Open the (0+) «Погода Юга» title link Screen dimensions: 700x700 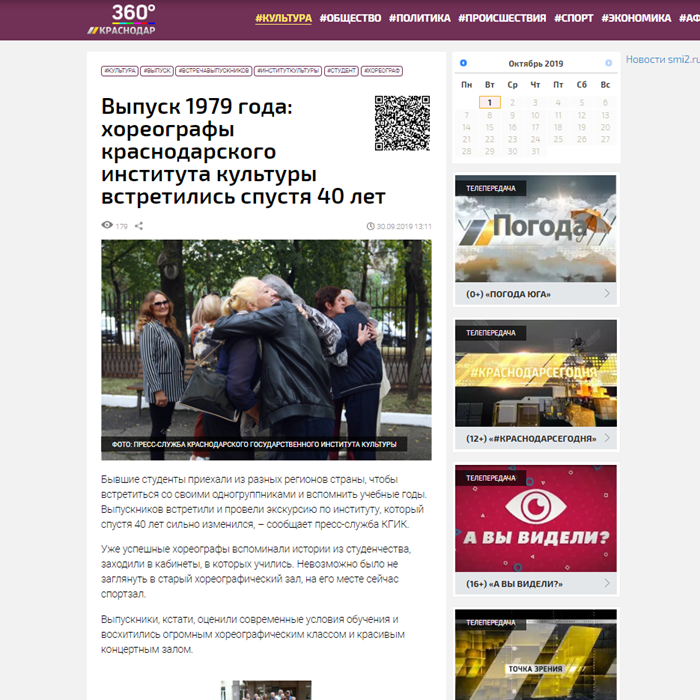click(x=508, y=294)
